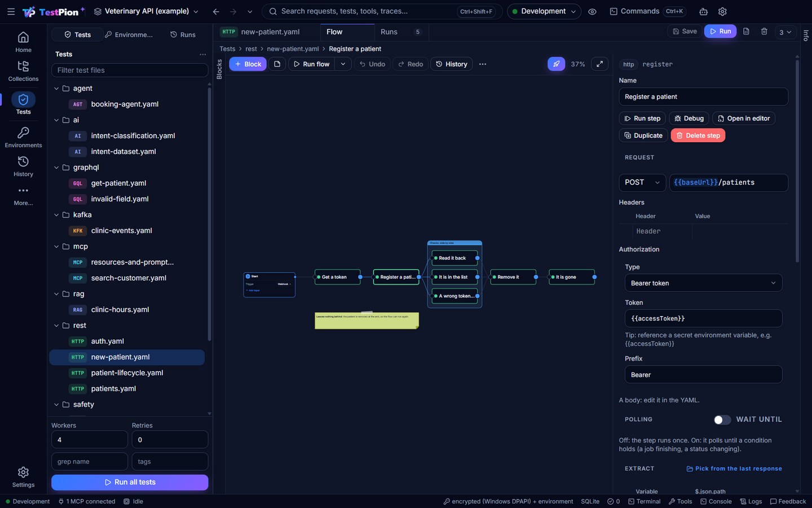Toggle the Wait Until polling switch
Image resolution: width=812 pixels, height=508 pixels.
(722, 419)
